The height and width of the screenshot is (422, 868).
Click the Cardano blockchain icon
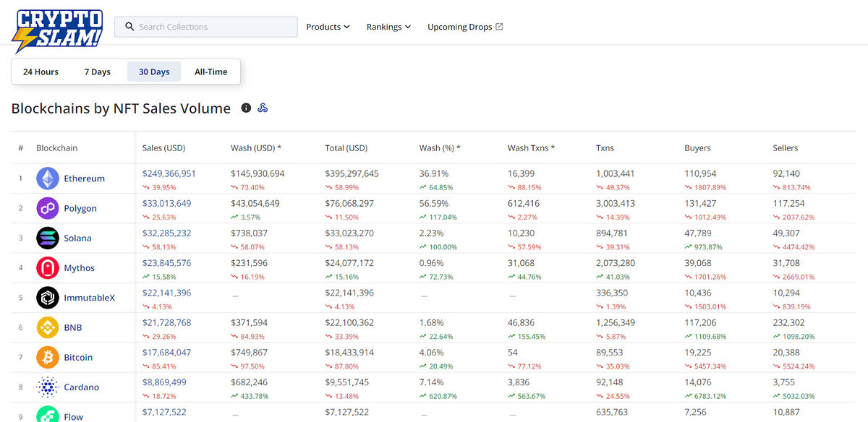(48, 387)
